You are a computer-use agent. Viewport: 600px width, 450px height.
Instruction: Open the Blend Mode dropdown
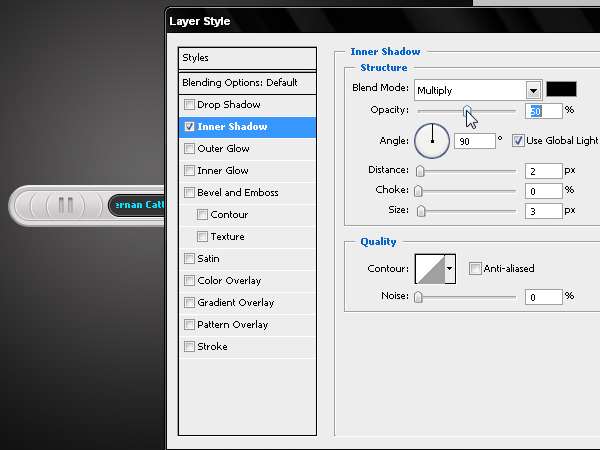533,90
